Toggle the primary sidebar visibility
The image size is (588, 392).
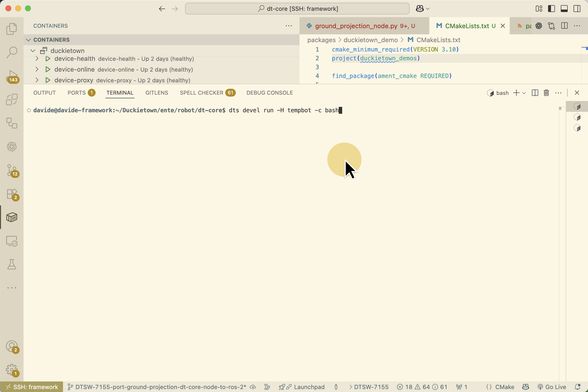pos(551,9)
